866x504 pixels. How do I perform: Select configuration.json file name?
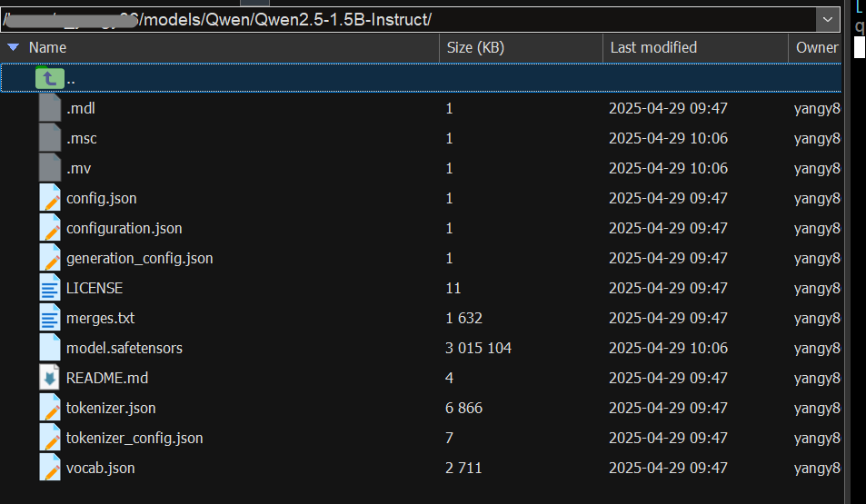124,228
